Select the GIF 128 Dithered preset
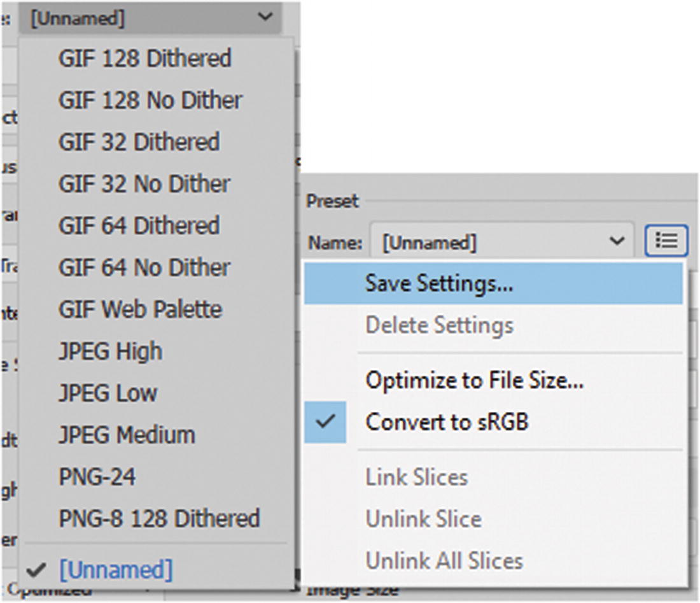The height and width of the screenshot is (603, 700). point(144,59)
